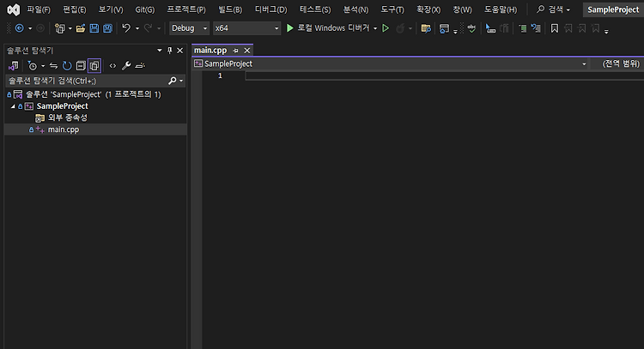This screenshot has width=644, height=349.
Task: Open the 도움말(H) menu
Action: pyautogui.click(x=501, y=9)
